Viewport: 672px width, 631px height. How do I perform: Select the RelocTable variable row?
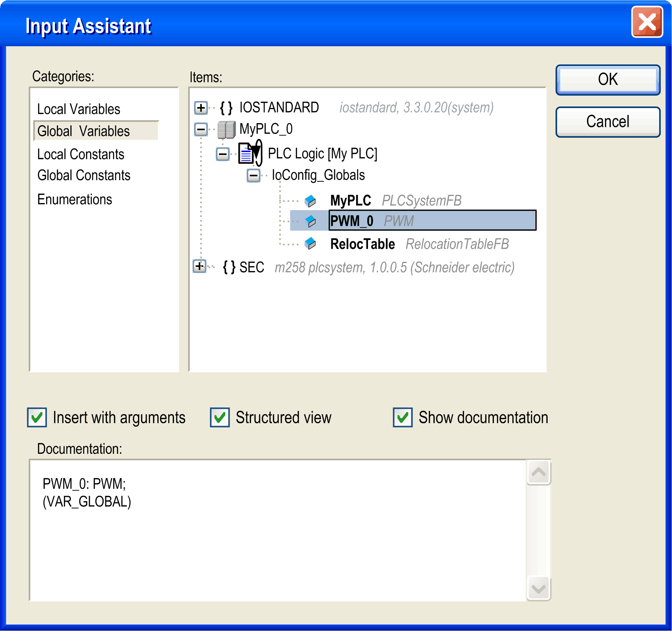pos(362,244)
